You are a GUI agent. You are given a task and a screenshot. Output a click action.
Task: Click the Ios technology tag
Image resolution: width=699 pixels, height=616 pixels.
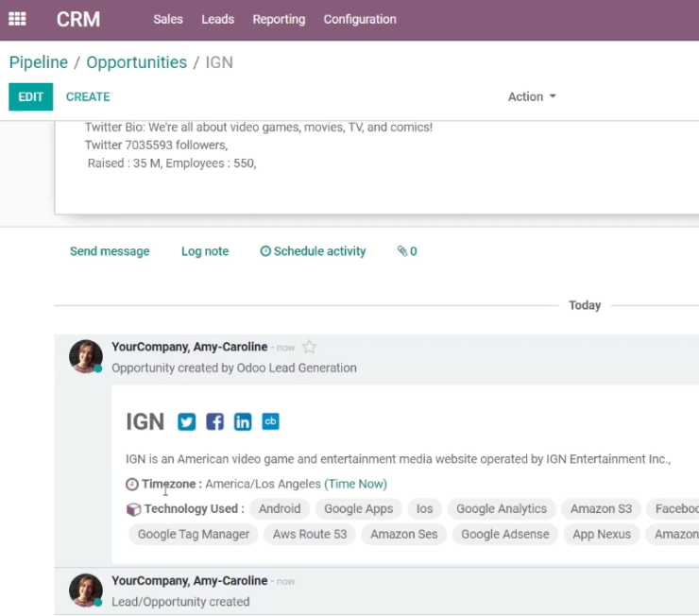point(424,509)
